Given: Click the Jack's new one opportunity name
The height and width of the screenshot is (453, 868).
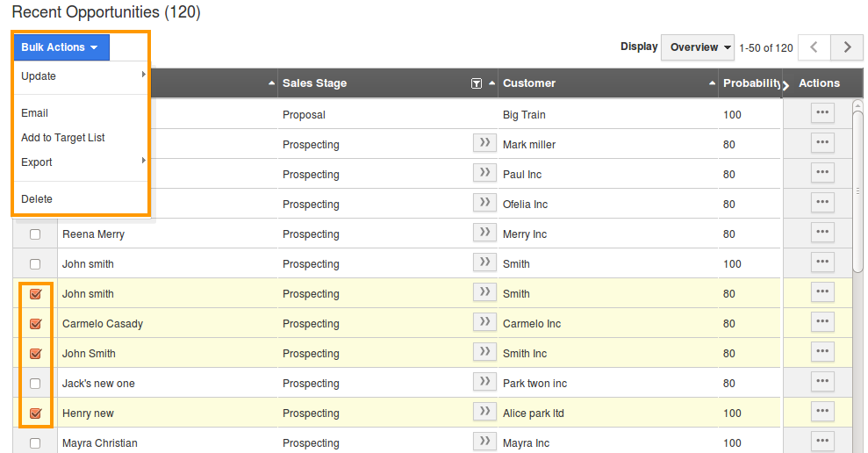Looking at the screenshot, I should tap(98, 384).
